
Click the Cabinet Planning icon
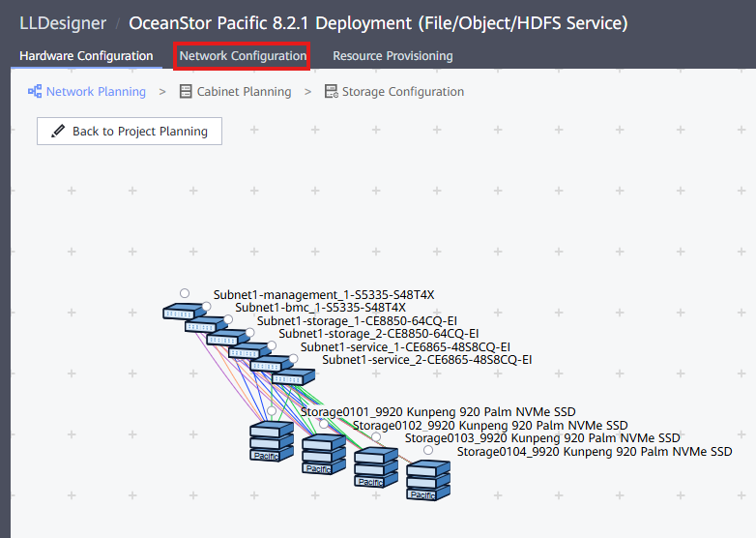186,91
